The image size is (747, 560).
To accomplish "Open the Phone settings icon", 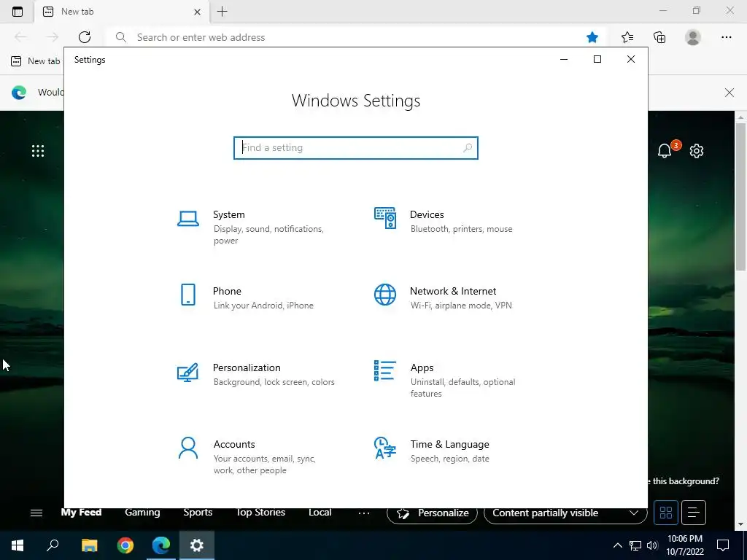I will point(188,295).
